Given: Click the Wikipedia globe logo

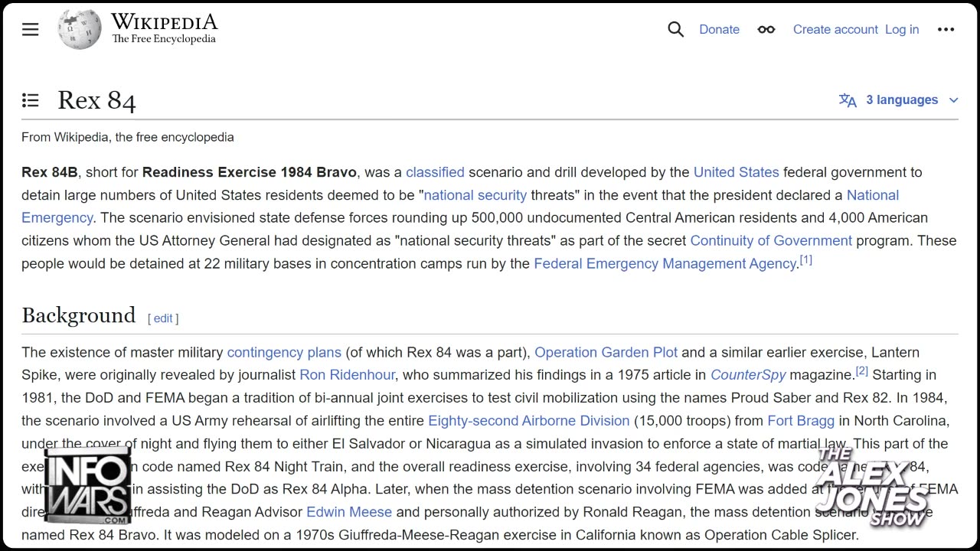Looking at the screenshot, I should coord(80,30).
